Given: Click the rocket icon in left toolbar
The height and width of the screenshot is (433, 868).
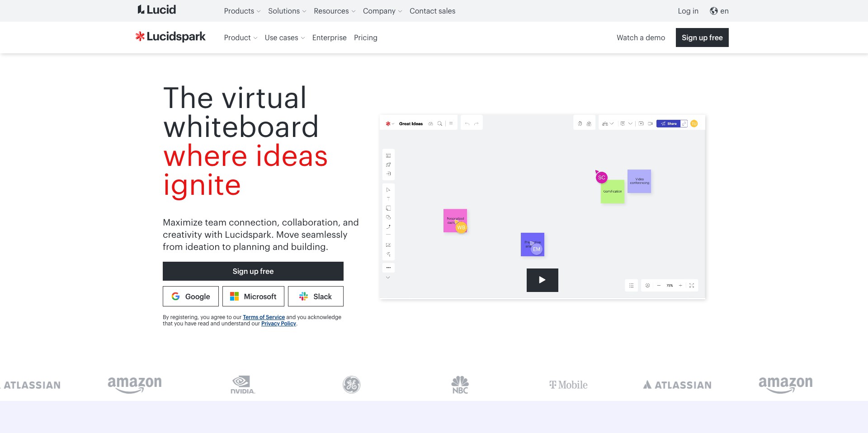Looking at the screenshot, I should (x=388, y=165).
